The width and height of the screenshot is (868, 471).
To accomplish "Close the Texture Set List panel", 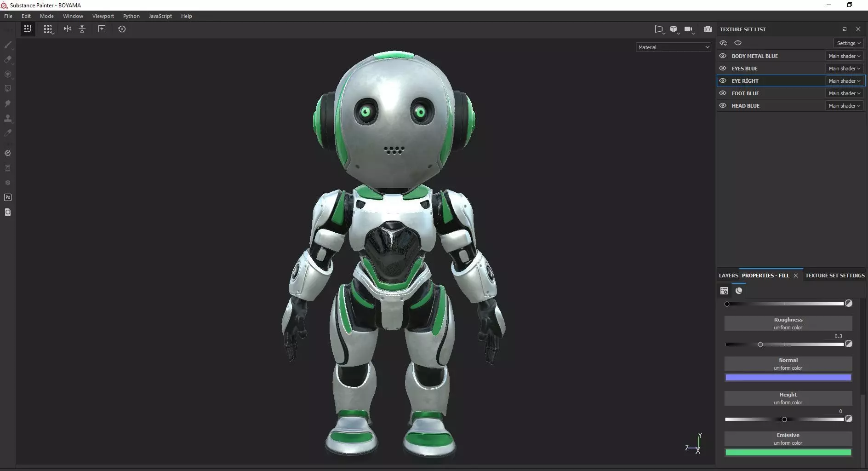I will 858,29.
